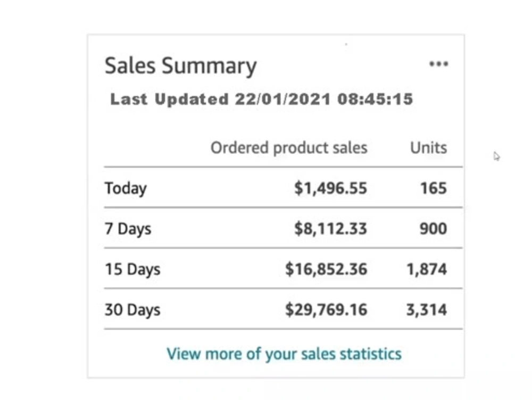Screen dimensions: 532x400
Task: Select the Today row label
Action: 126,189
